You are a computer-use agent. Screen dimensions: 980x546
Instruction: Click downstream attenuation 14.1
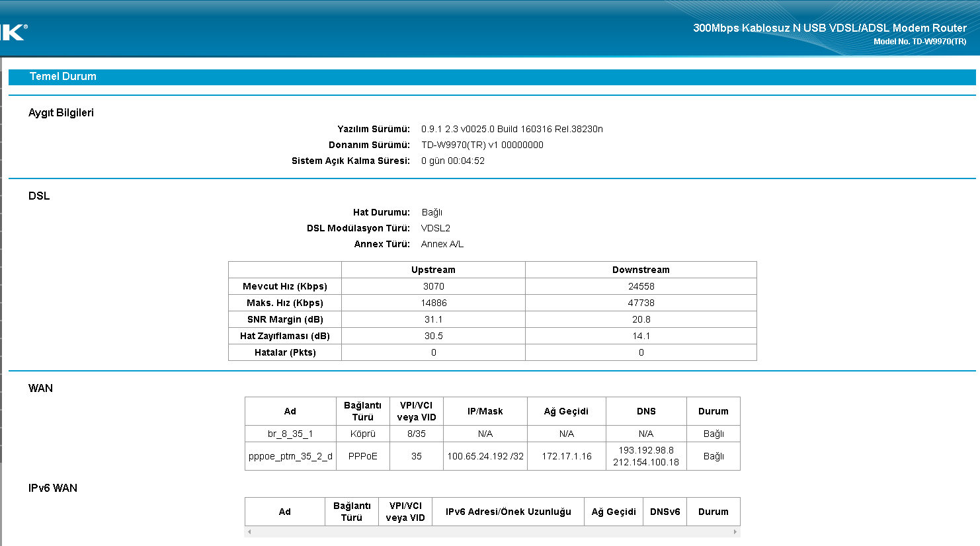pyautogui.click(x=641, y=336)
